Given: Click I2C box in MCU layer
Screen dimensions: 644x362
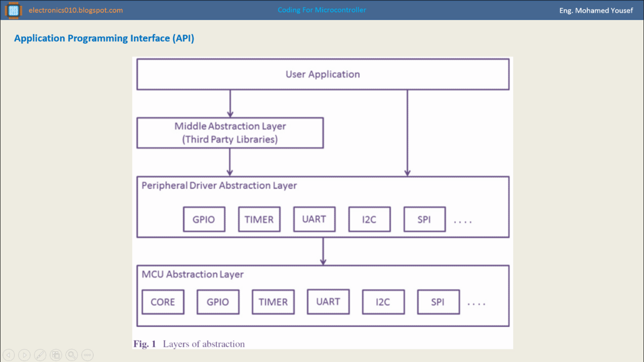Looking at the screenshot, I should 383,302.
